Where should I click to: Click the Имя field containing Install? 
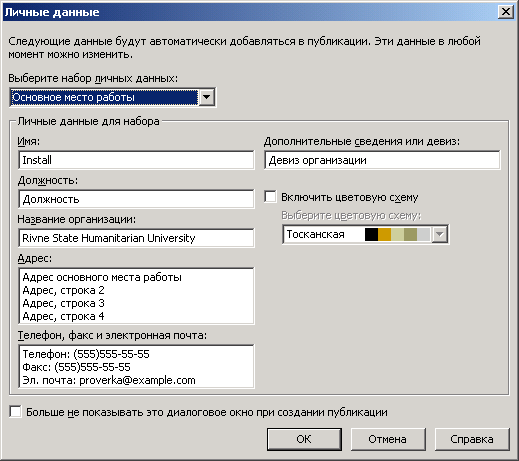[x=136, y=160]
